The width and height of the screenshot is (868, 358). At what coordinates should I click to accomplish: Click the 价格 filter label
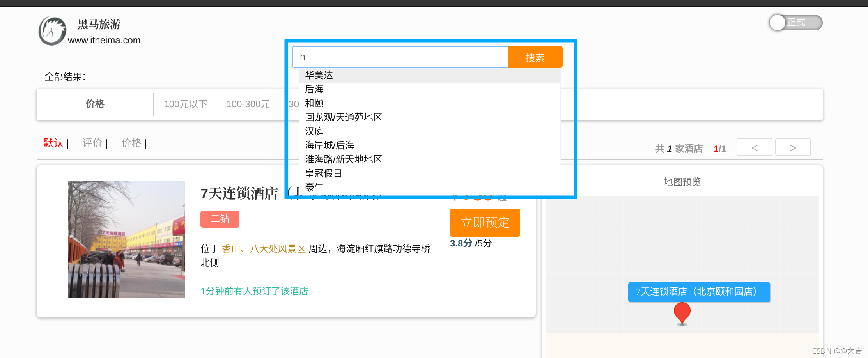95,104
